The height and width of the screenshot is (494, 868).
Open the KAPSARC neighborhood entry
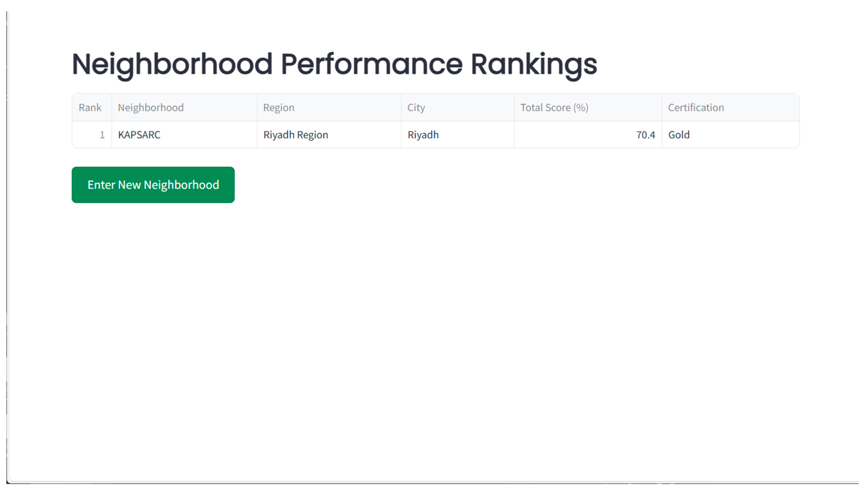(x=139, y=135)
